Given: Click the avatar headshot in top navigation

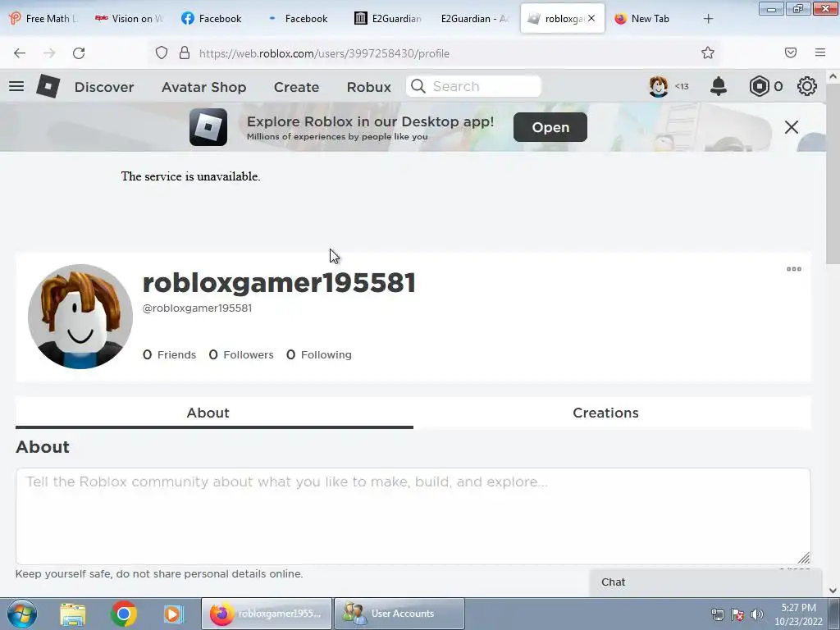Looking at the screenshot, I should [659, 86].
